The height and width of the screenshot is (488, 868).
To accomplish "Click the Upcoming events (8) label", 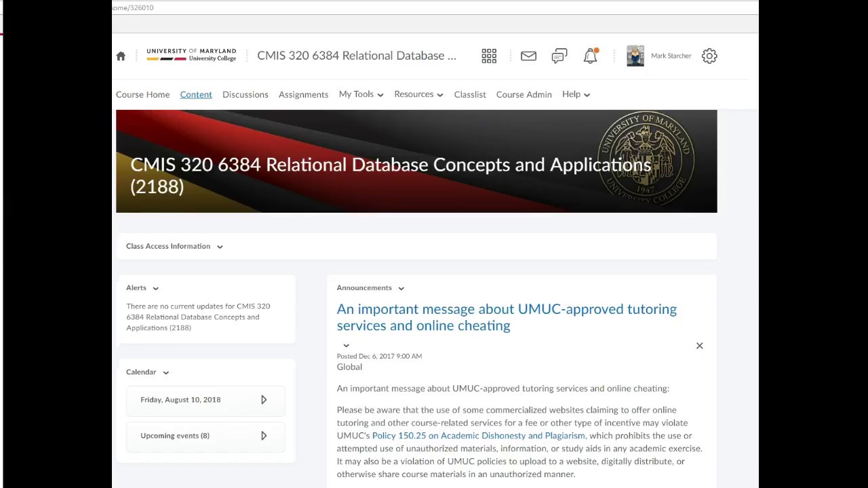I will pyautogui.click(x=175, y=436).
